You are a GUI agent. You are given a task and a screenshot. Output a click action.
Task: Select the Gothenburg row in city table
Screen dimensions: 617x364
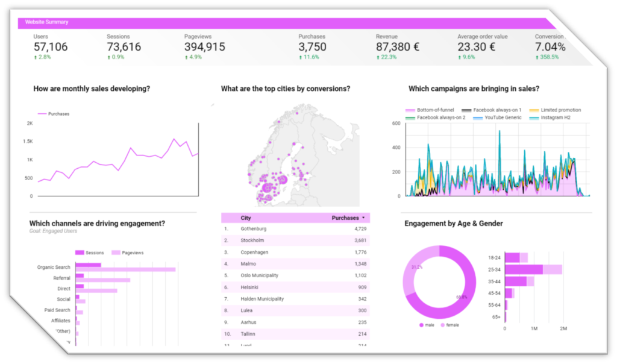click(295, 228)
